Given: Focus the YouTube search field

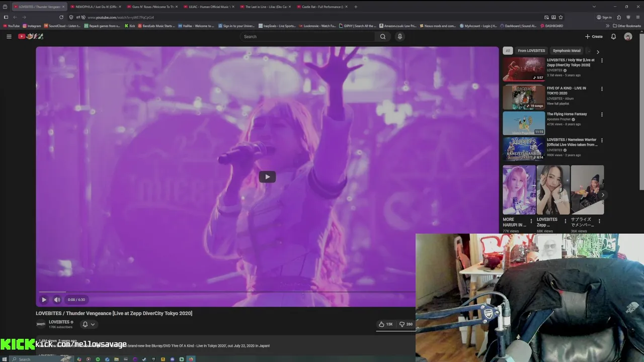Looking at the screenshot, I should click(x=308, y=36).
